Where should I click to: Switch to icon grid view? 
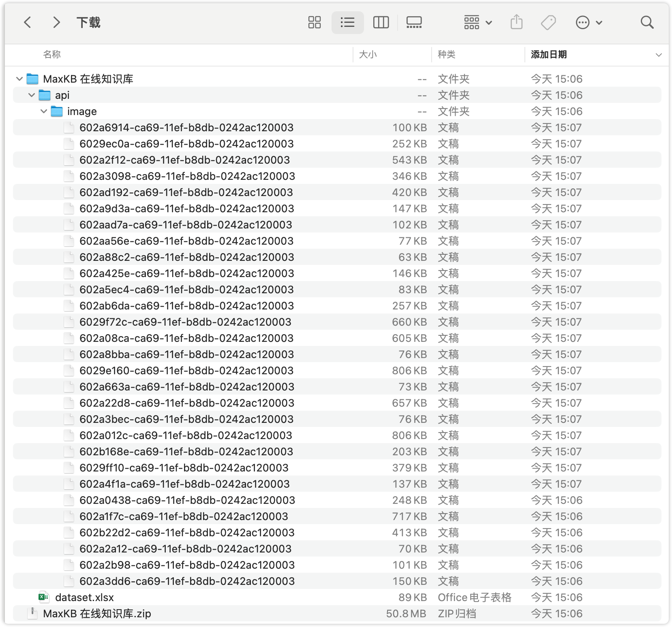pos(314,22)
